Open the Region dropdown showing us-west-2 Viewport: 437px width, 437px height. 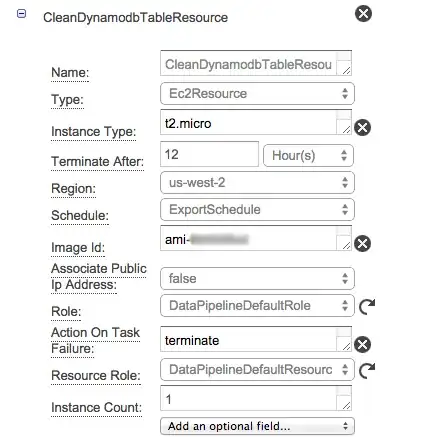[x=257, y=183]
